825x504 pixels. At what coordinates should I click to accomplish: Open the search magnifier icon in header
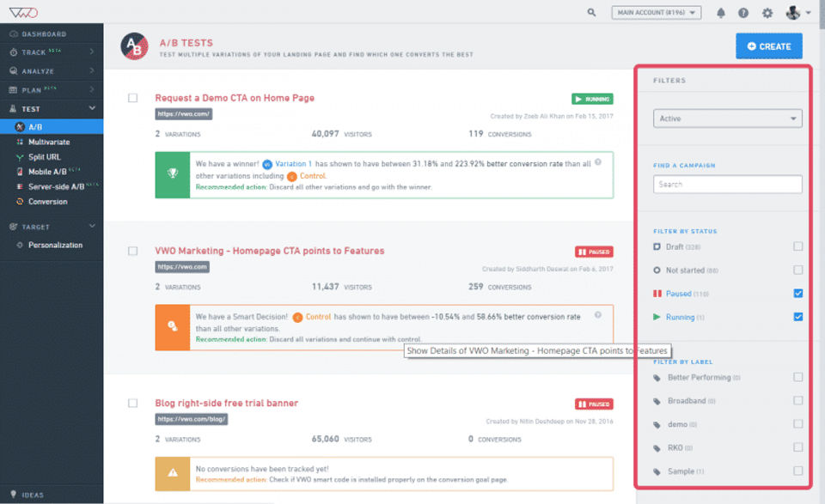pos(591,12)
